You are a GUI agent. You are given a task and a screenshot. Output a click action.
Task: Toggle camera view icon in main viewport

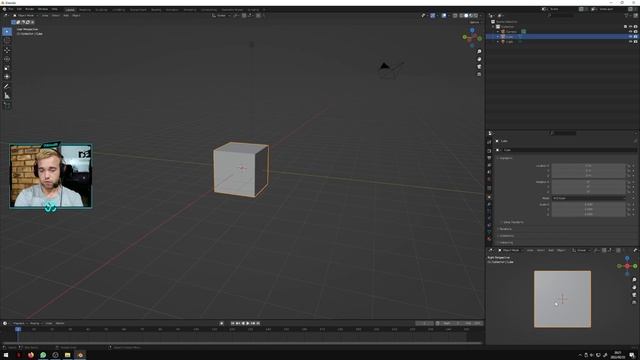pyautogui.click(x=479, y=67)
